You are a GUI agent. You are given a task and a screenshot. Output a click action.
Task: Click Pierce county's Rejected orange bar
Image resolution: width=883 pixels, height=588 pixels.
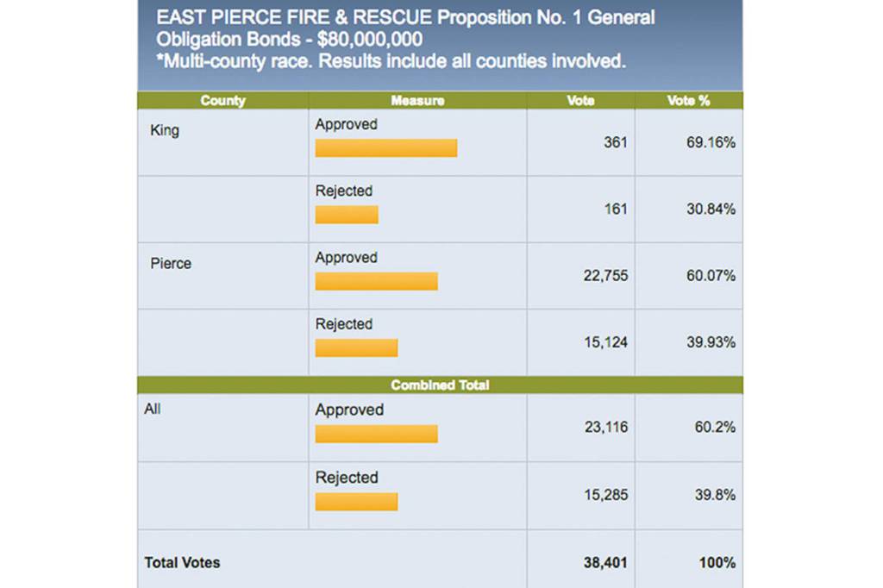356,347
